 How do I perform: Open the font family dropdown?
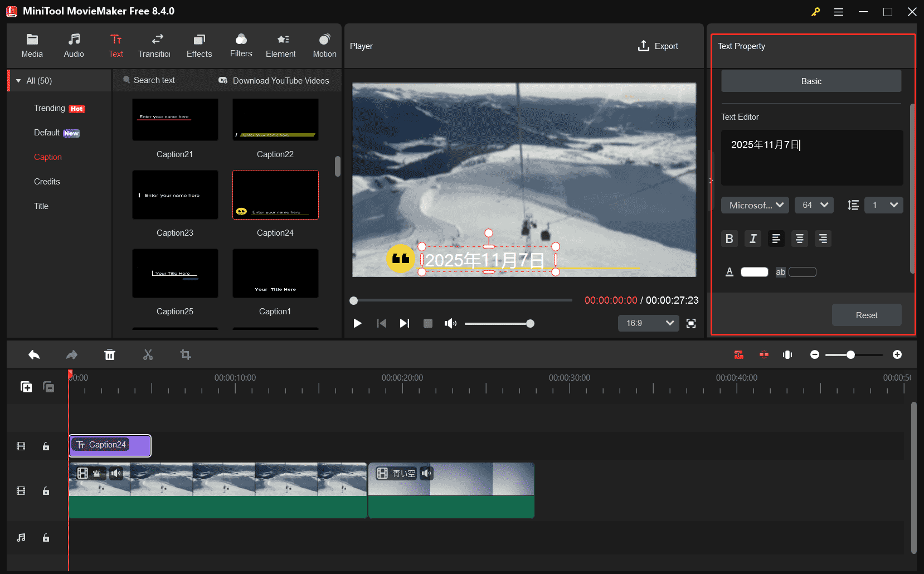(x=755, y=205)
